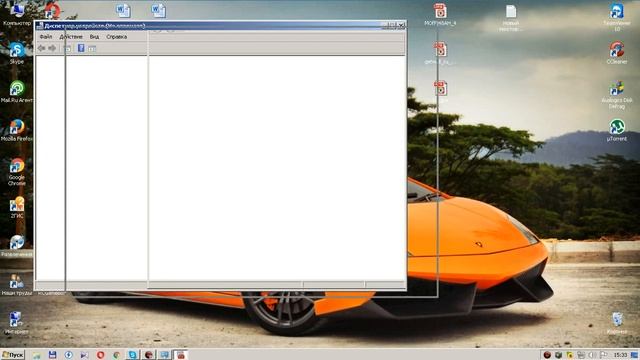Open the Opera shortcut on the desktop
The width and height of the screenshot is (640, 360).
[52, 11]
